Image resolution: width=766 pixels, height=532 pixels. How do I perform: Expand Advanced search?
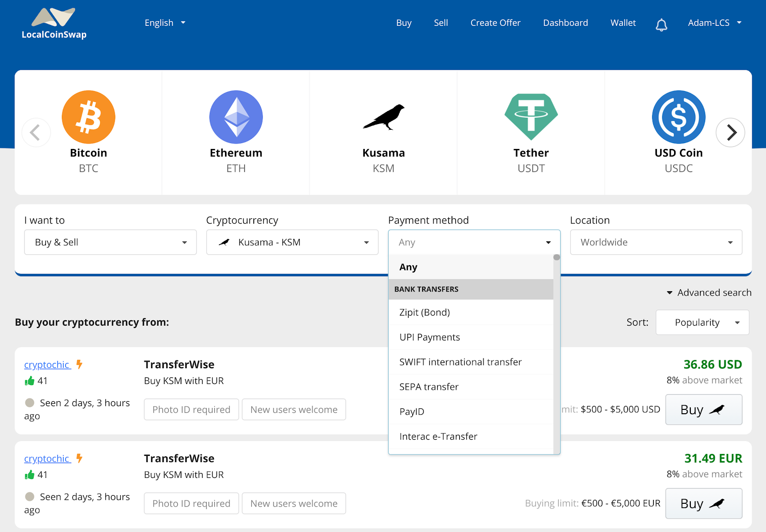(x=709, y=293)
